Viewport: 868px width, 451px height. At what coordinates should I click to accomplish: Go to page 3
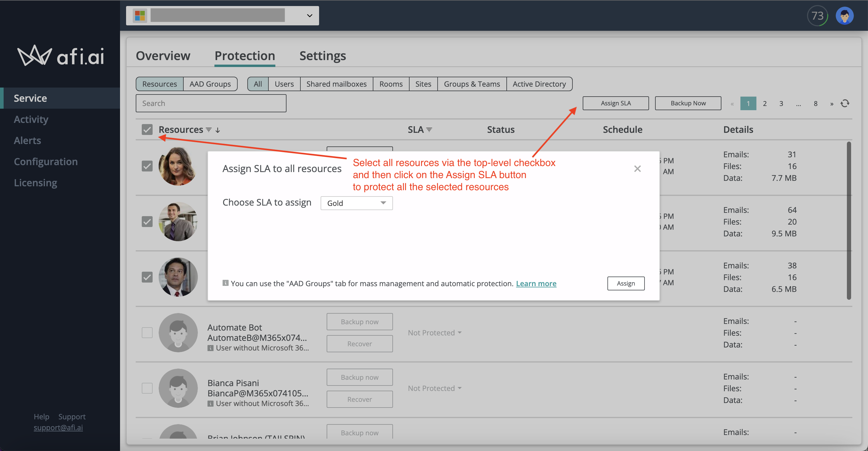click(781, 104)
